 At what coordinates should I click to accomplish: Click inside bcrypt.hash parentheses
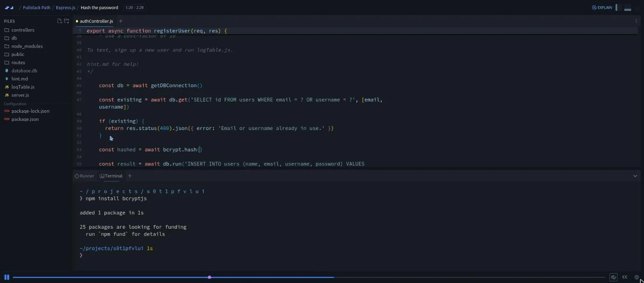point(200,150)
